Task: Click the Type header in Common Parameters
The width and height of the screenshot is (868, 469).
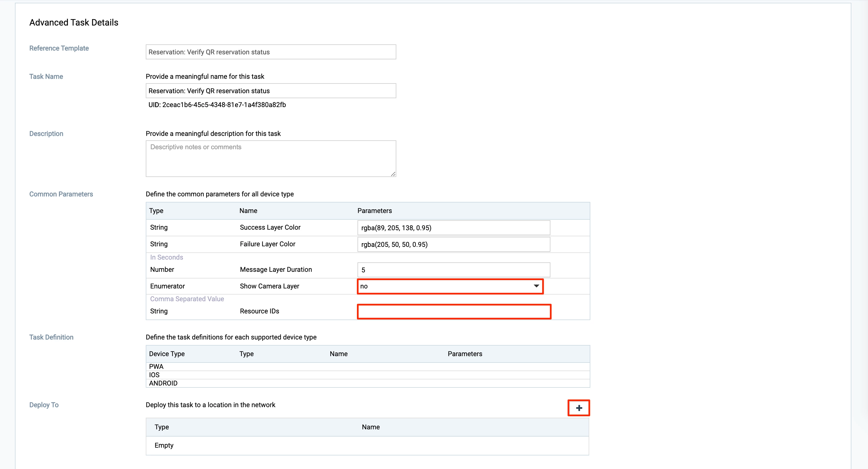Action: 156,211
